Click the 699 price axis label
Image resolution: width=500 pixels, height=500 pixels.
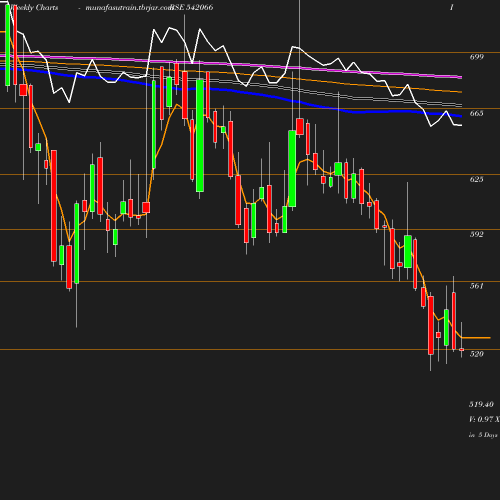(x=476, y=57)
